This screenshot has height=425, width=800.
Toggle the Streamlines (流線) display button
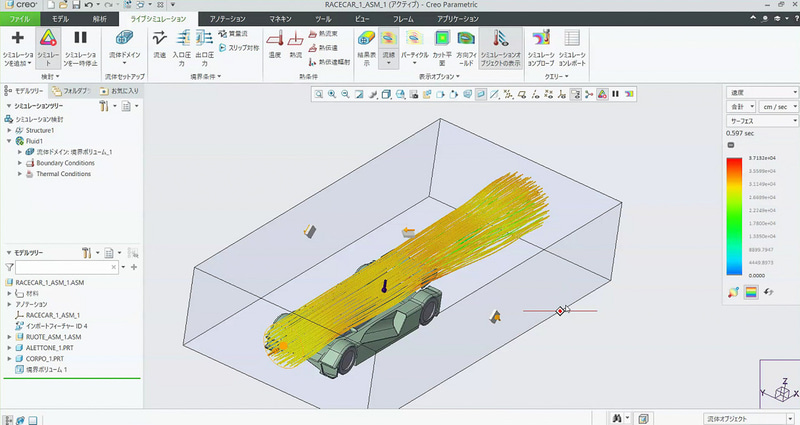[388, 47]
